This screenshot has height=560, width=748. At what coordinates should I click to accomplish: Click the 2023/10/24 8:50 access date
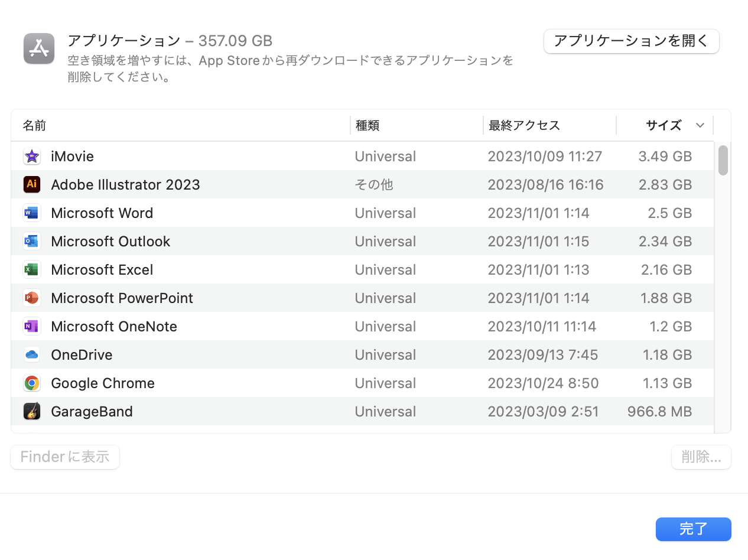click(x=543, y=383)
